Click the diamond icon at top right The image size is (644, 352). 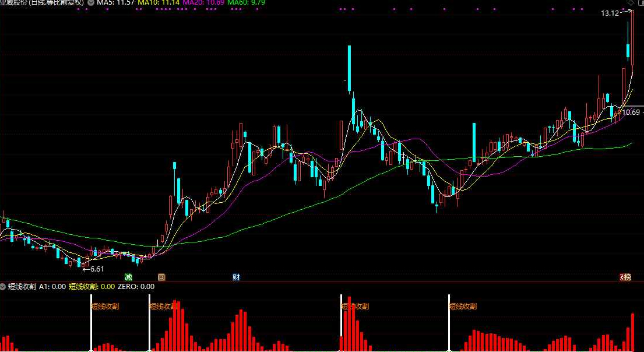(631, 3)
